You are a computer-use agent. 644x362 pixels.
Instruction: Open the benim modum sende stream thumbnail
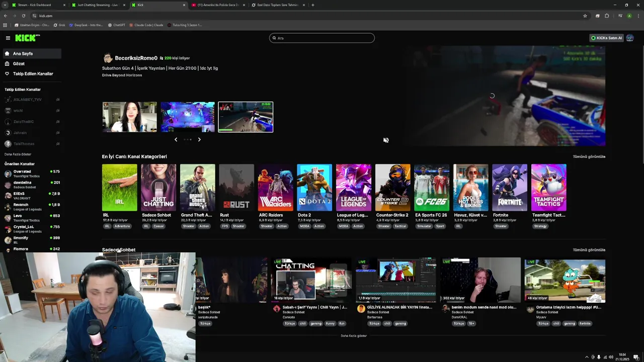(x=480, y=281)
